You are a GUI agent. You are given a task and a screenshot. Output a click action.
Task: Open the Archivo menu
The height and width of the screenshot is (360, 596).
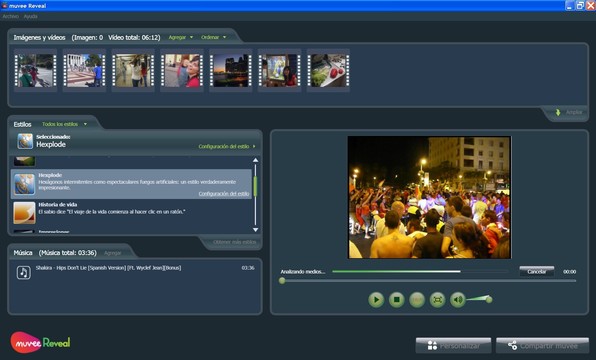tap(11, 16)
